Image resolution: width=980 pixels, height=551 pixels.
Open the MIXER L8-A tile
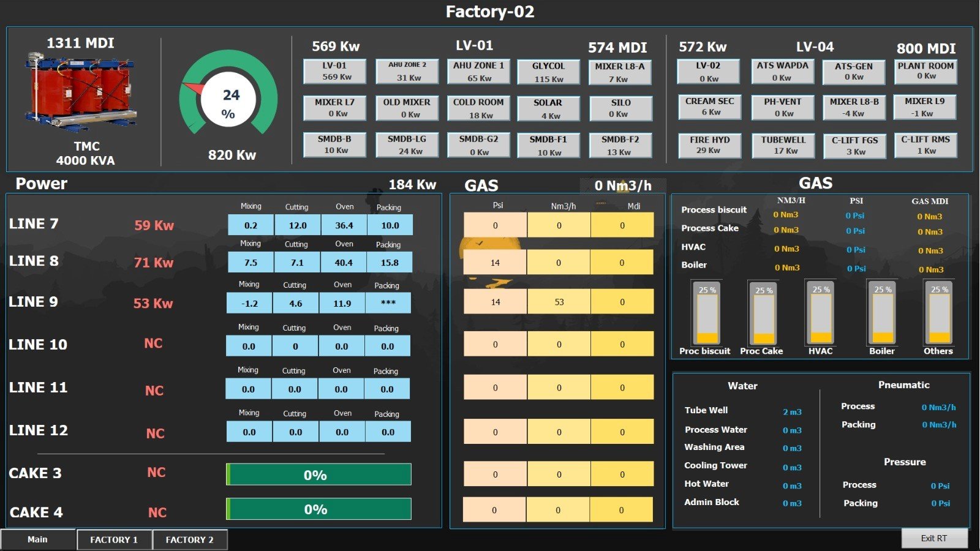tap(620, 72)
